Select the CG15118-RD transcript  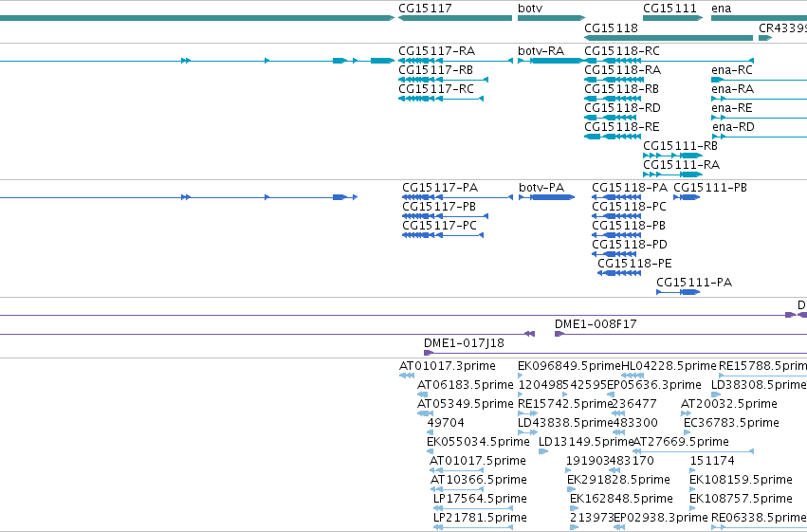tap(611, 118)
